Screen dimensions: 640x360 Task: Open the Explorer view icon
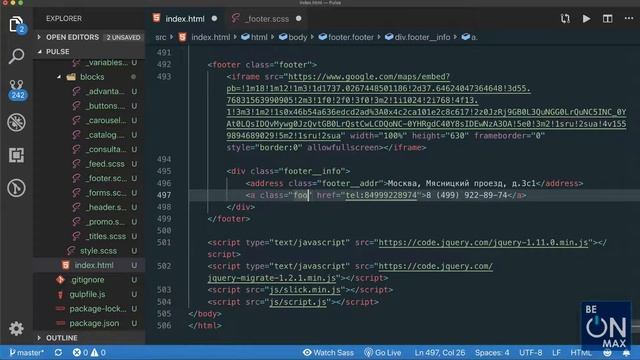pos(16,24)
